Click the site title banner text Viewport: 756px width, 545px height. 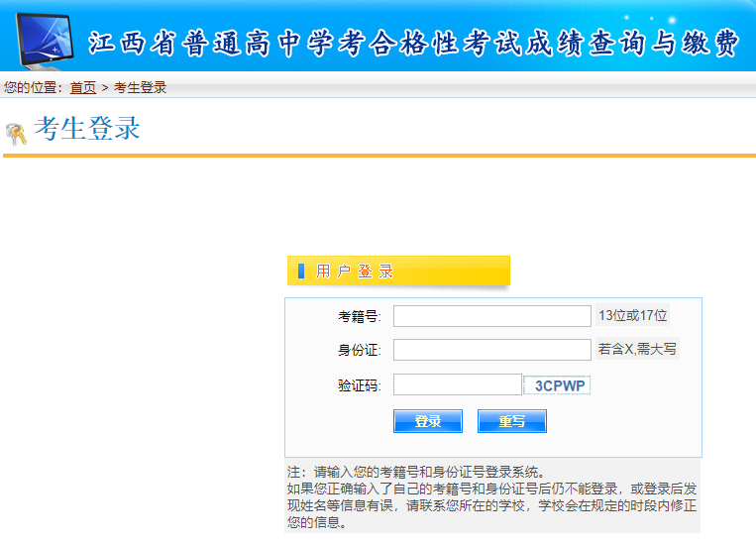tap(413, 43)
